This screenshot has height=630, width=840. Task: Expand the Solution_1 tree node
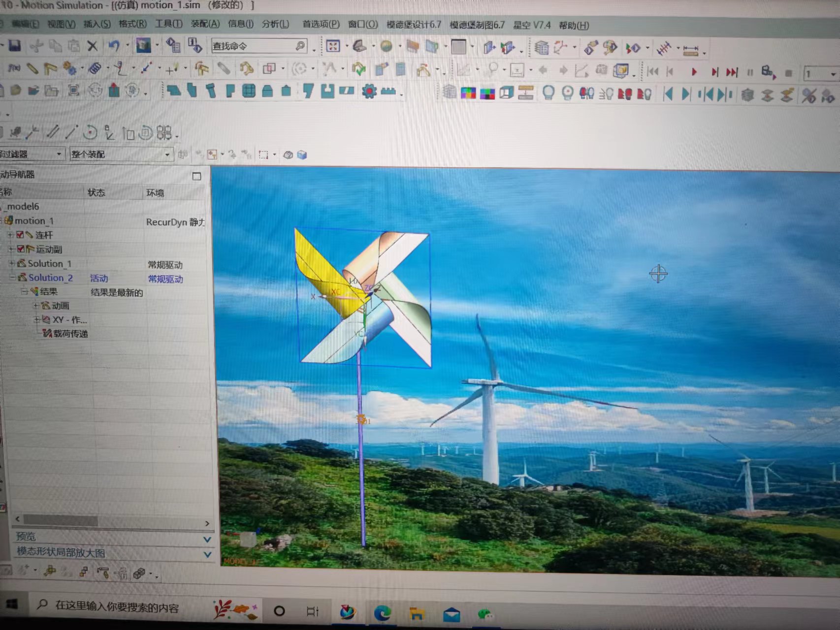pyautogui.click(x=11, y=263)
